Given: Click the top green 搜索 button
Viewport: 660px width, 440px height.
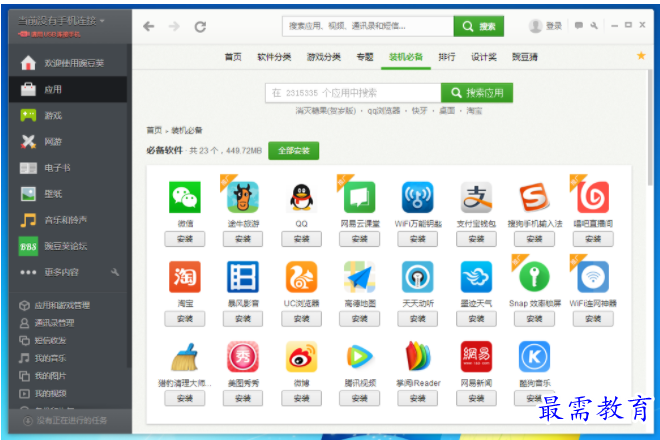Looking at the screenshot, I should (x=479, y=27).
